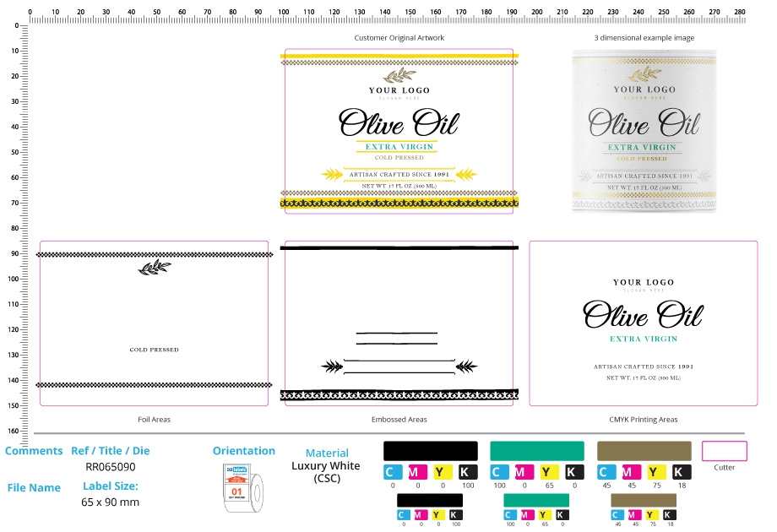Select the large teal green color swatch
The height and width of the screenshot is (532, 777).
537,450
